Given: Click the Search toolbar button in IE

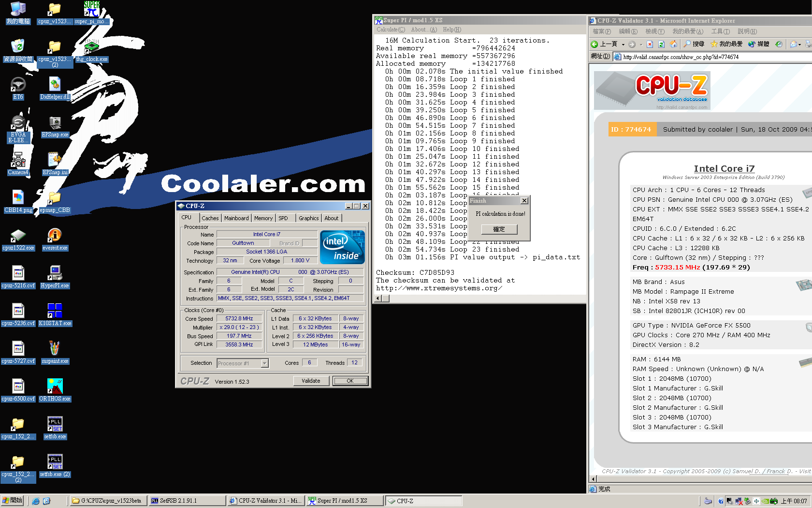Looking at the screenshot, I should [x=694, y=44].
